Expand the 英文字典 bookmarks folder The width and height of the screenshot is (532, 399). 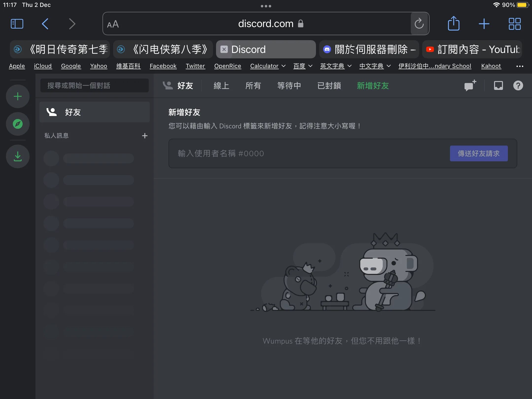[x=335, y=66]
